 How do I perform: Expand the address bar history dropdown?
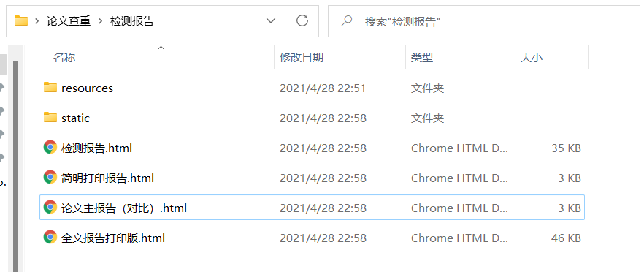tap(271, 20)
